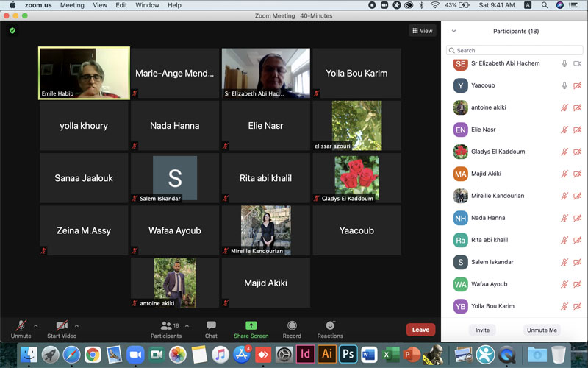
Task: Select Yolla Bou Karim in participants list
Action: point(514,306)
